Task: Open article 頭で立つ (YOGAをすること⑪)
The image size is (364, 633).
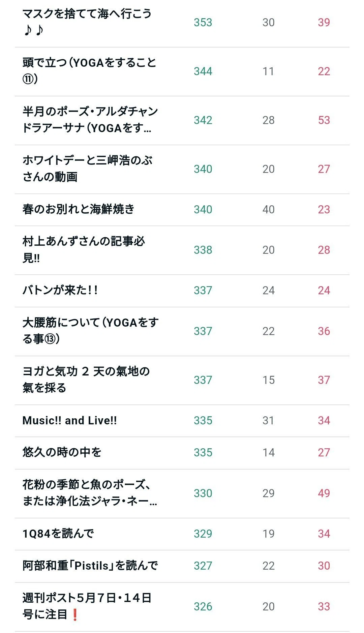Action: coord(89,71)
